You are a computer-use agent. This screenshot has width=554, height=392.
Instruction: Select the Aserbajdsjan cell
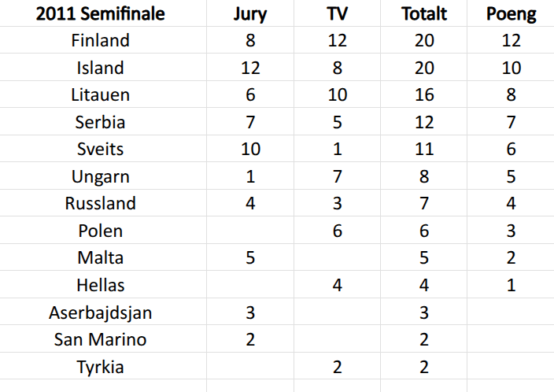pos(100,312)
